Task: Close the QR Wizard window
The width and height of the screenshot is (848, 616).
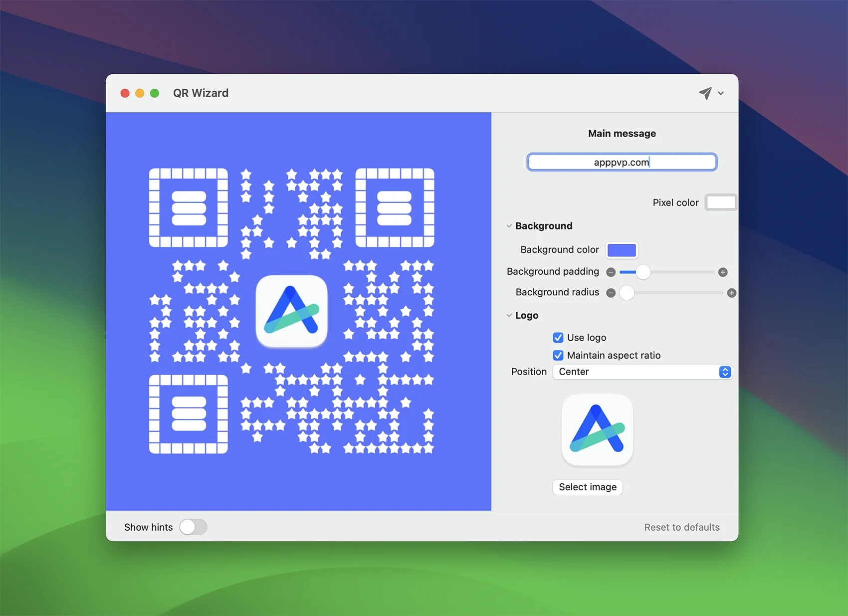Action: click(125, 93)
